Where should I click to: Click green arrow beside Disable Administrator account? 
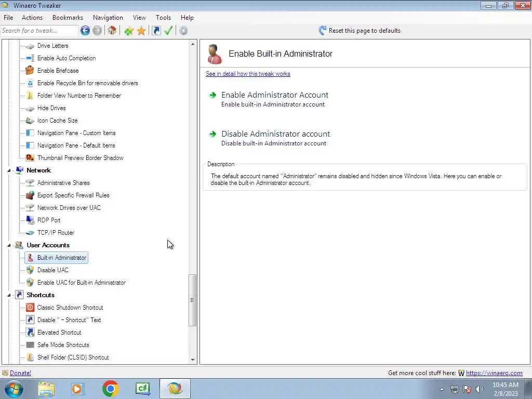(x=212, y=134)
